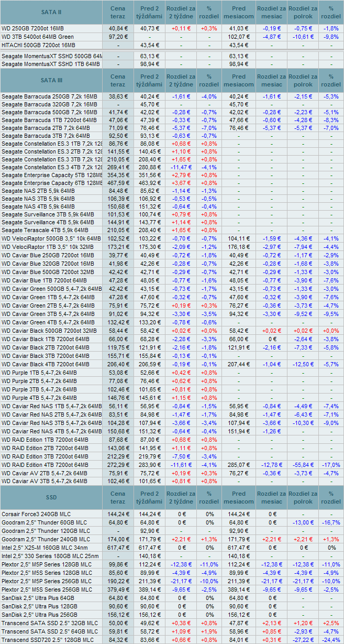Click "WD Purple 1TB 5,4-7,2k 64MB" name
This screenshot has width=344, height=644.
click(39, 373)
